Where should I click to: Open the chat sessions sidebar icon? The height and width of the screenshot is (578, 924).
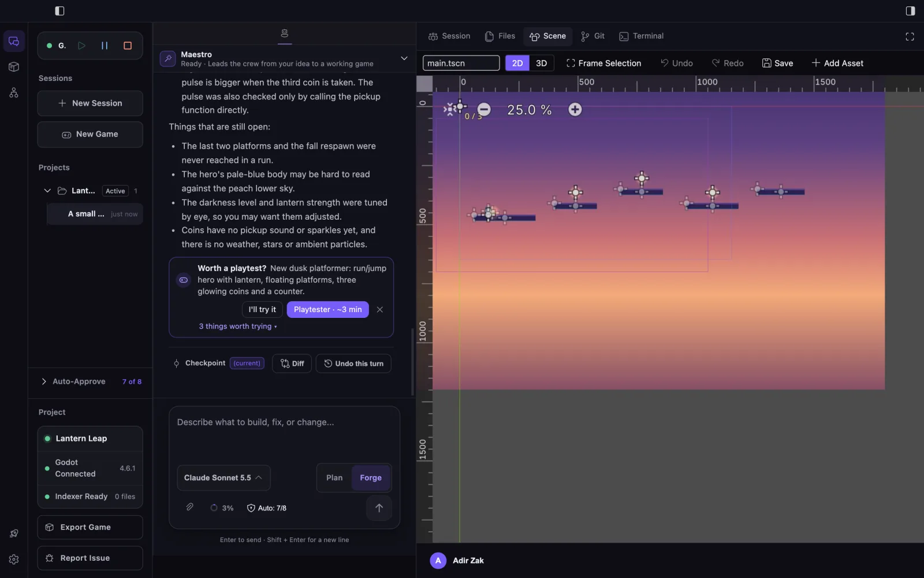(14, 42)
